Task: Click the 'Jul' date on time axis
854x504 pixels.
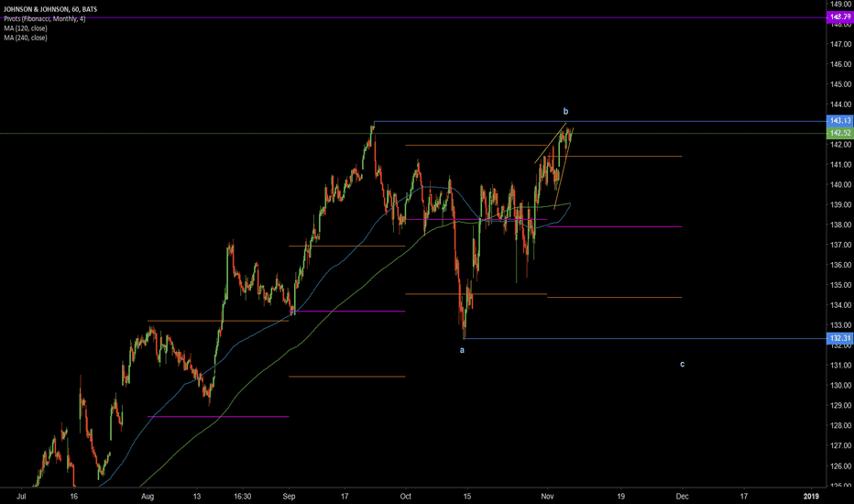Action: (21, 497)
